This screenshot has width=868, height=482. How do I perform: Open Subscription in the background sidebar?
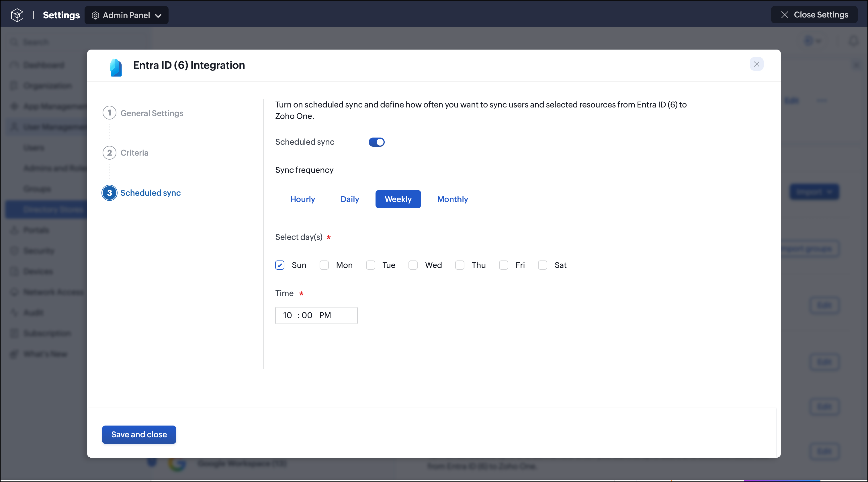47,333
